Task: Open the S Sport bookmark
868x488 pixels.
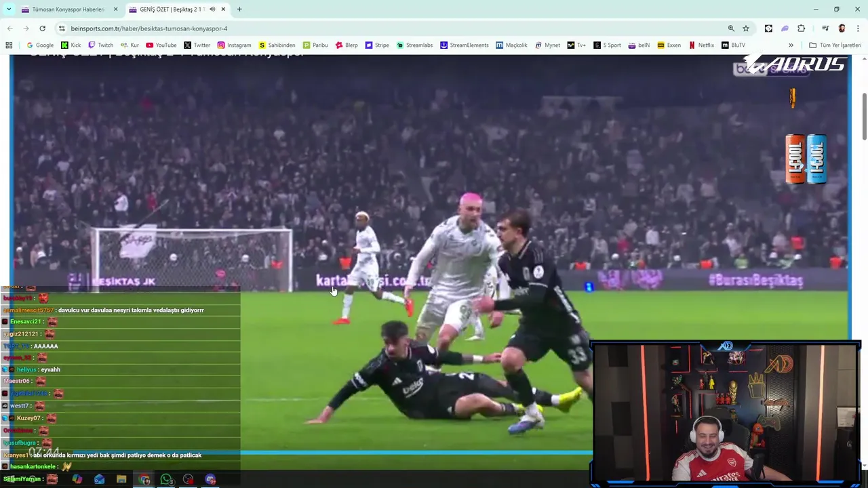Action: click(607, 45)
